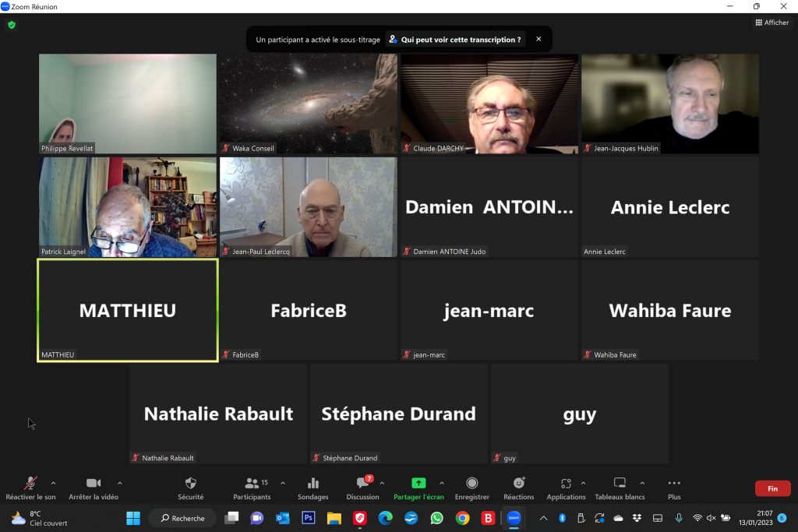Select the guy participant tile
Screen dimensions: 798x532
[x=580, y=414]
